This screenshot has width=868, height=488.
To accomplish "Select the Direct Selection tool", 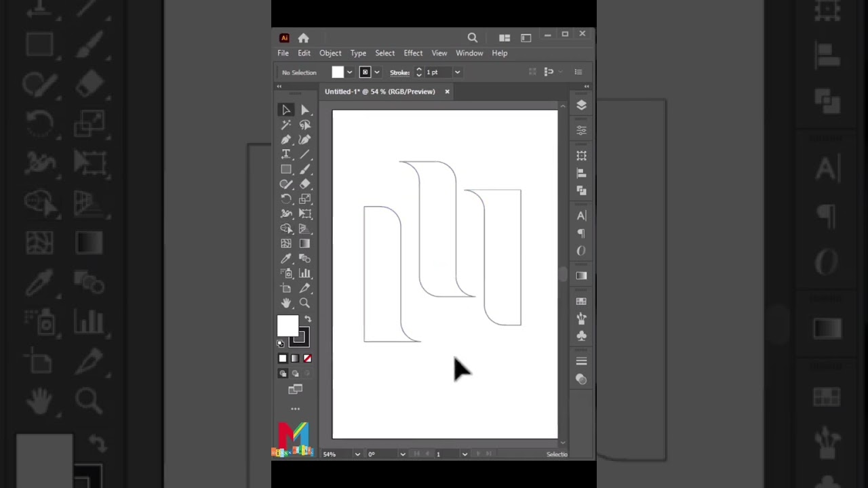I will (x=305, y=110).
